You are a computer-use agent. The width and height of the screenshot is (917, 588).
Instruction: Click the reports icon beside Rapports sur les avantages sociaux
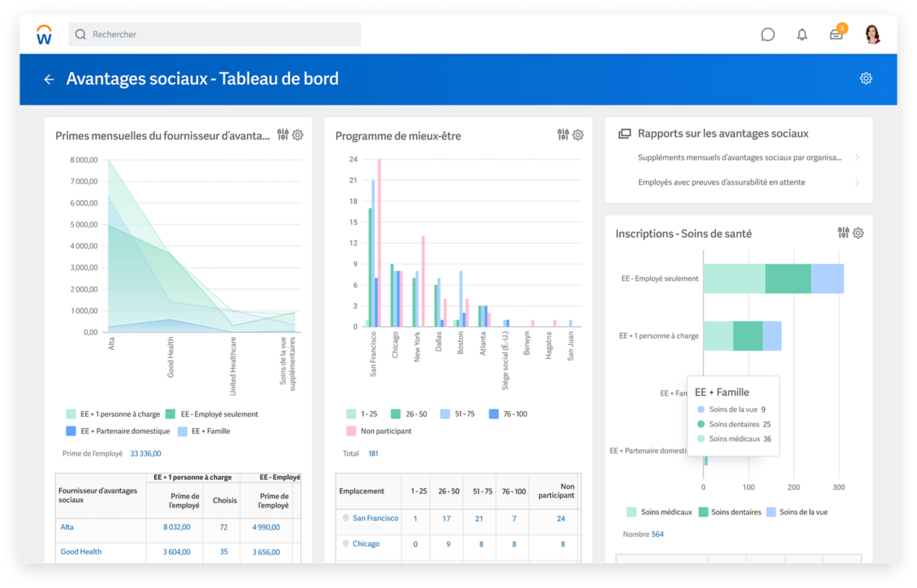pos(624,134)
